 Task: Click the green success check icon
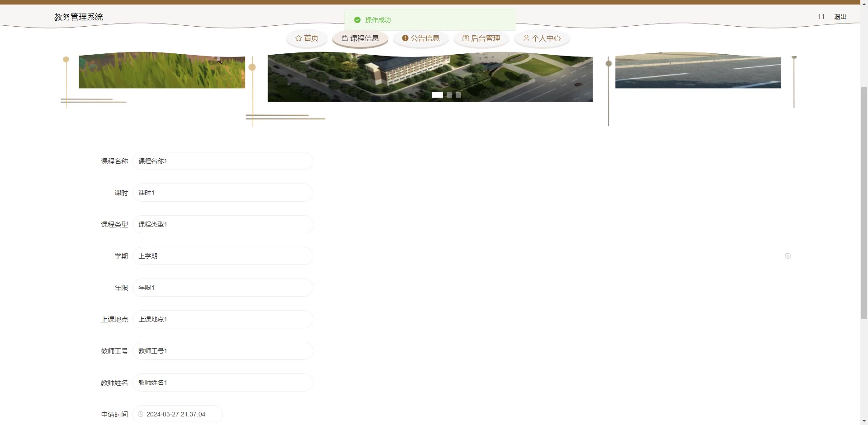click(x=357, y=20)
